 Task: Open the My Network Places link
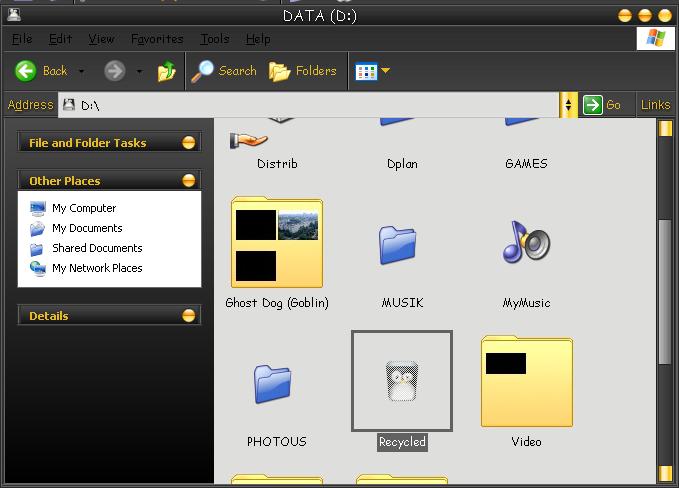97,268
